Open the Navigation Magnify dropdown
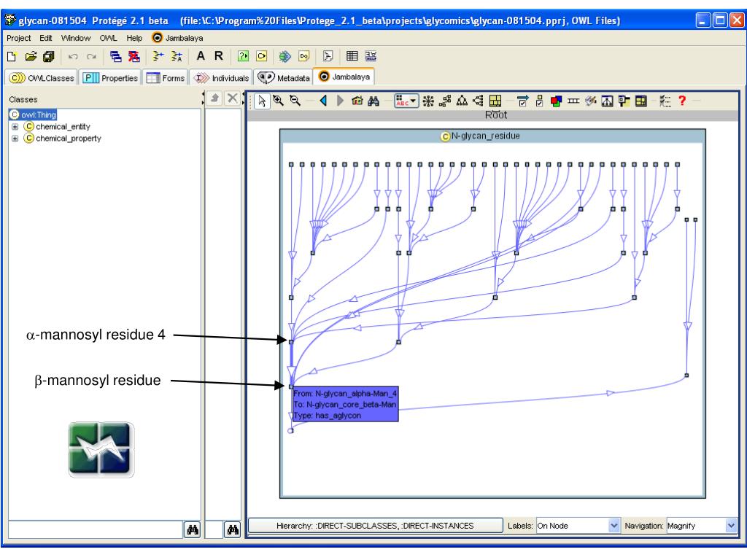 click(701, 526)
